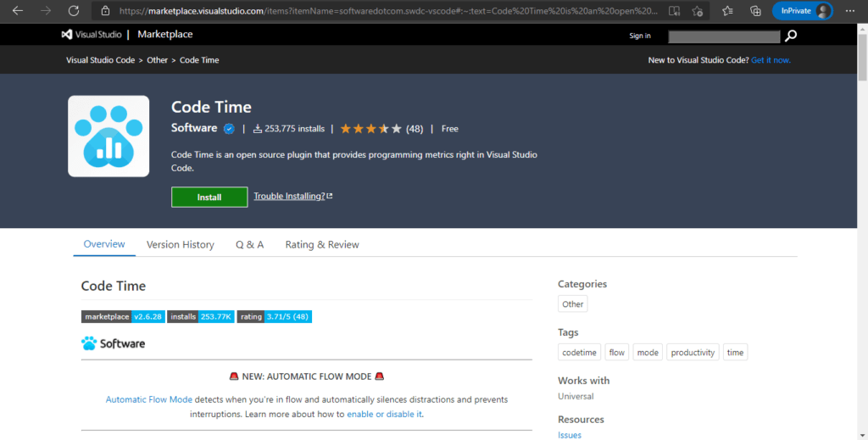Click NEW: AUTOMATIC FLOW MODE heading
Image resolution: width=868 pixels, height=440 pixels.
pyautogui.click(x=307, y=376)
